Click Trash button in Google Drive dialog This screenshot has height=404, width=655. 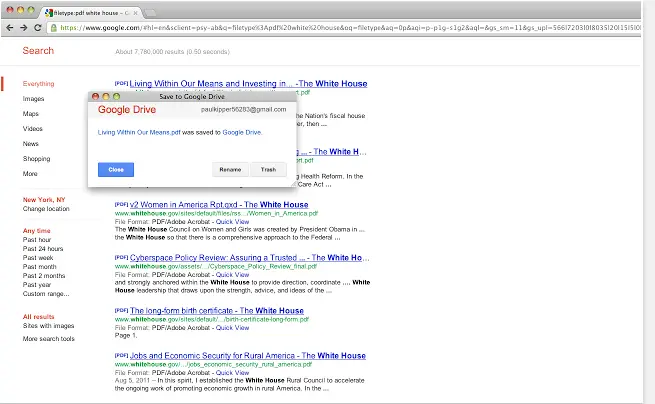click(268, 170)
